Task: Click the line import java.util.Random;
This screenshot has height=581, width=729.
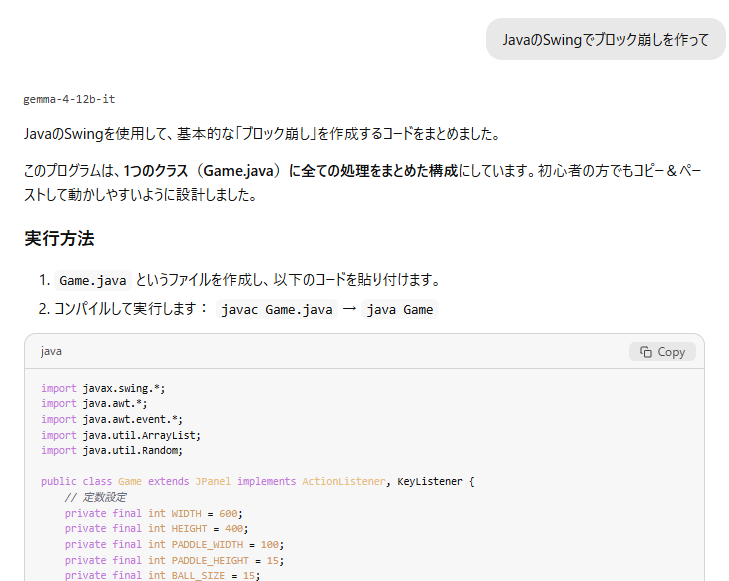Action: pyautogui.click(x=112, y=450)
